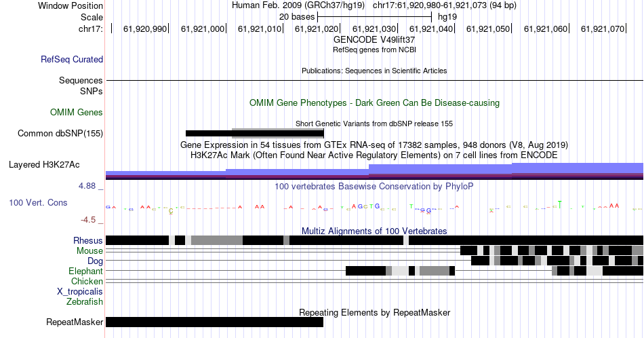Click the Sequences track label
The height and width of the screenshot is (338, 644).
(81, 81)
